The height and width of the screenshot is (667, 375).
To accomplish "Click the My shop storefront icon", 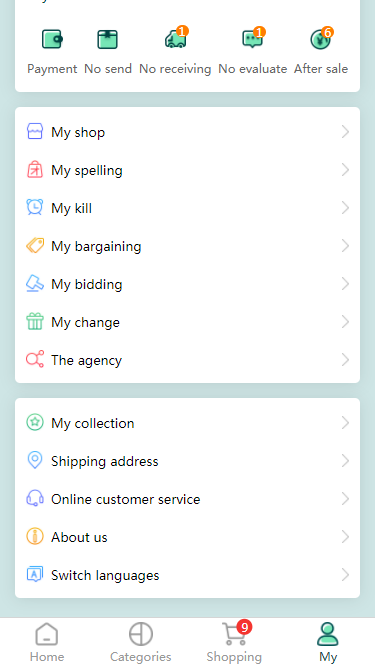I will coord(35,131).
